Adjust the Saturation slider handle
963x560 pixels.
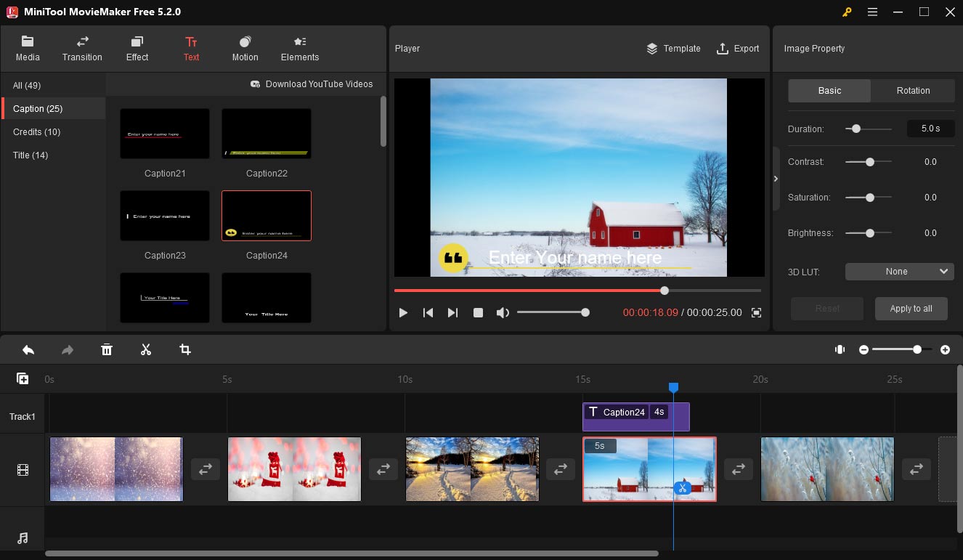click(x=869, y=198)
